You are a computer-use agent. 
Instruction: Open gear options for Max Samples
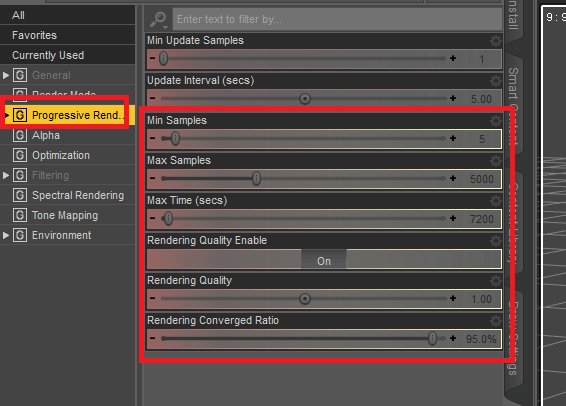point(496,161)
